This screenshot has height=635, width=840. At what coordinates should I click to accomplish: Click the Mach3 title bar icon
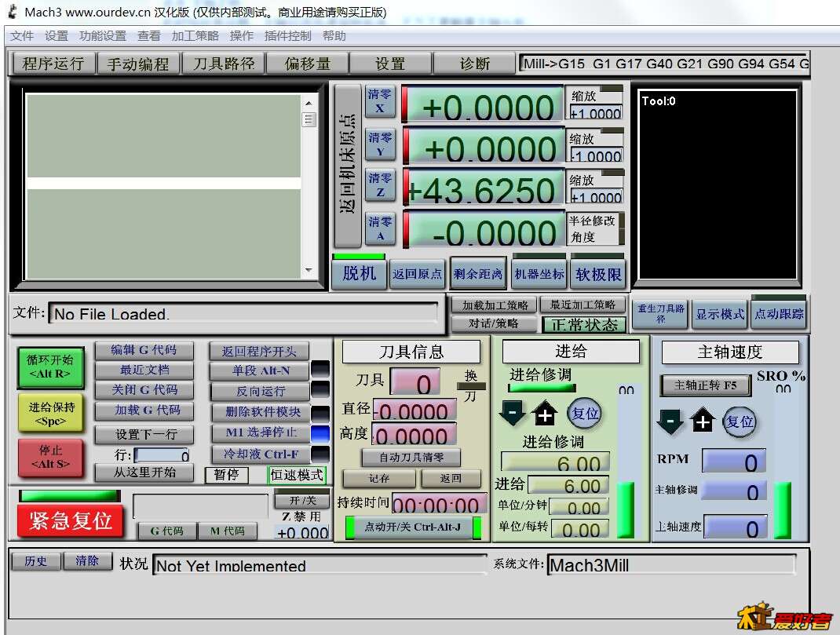coord(13,12)
